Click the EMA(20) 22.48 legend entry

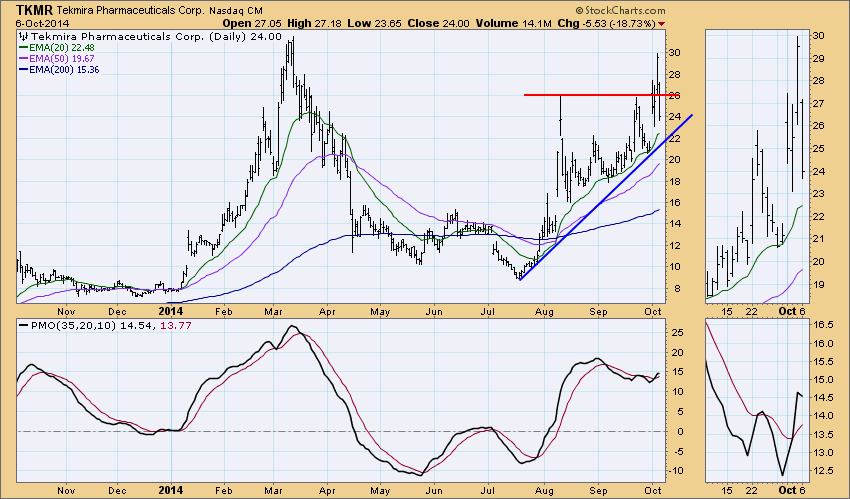(56, 48)
